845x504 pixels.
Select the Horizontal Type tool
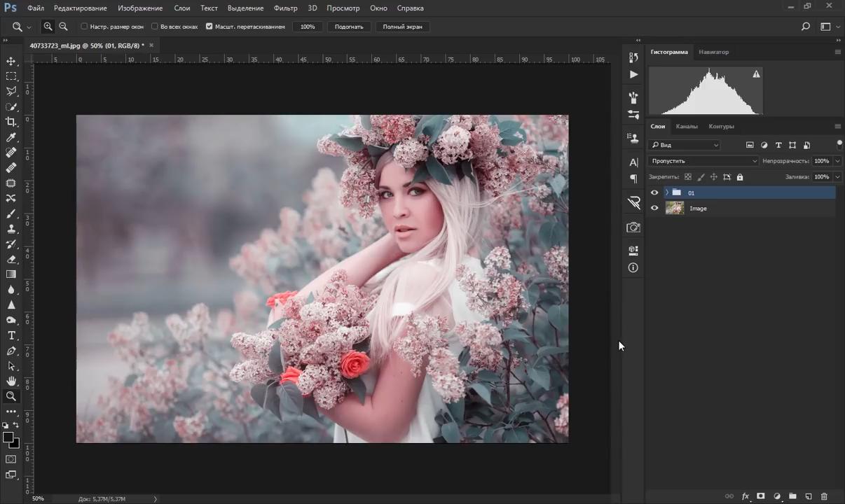point(11,336)
